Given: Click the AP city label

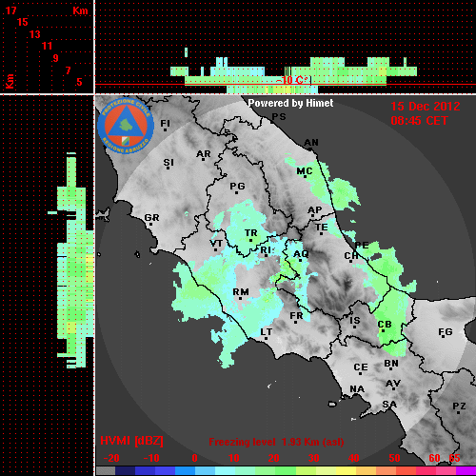Looking at the screenshot, I should (315, 210).
